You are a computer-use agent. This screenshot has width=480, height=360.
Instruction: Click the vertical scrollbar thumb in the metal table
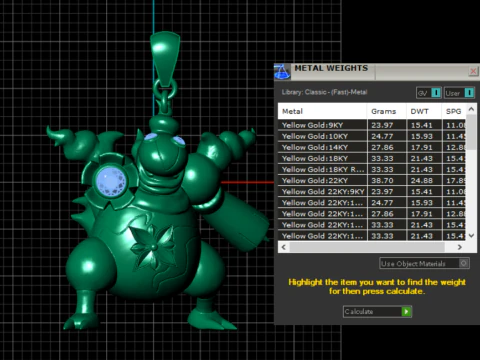pyautogui.click(x=471, y=132)
